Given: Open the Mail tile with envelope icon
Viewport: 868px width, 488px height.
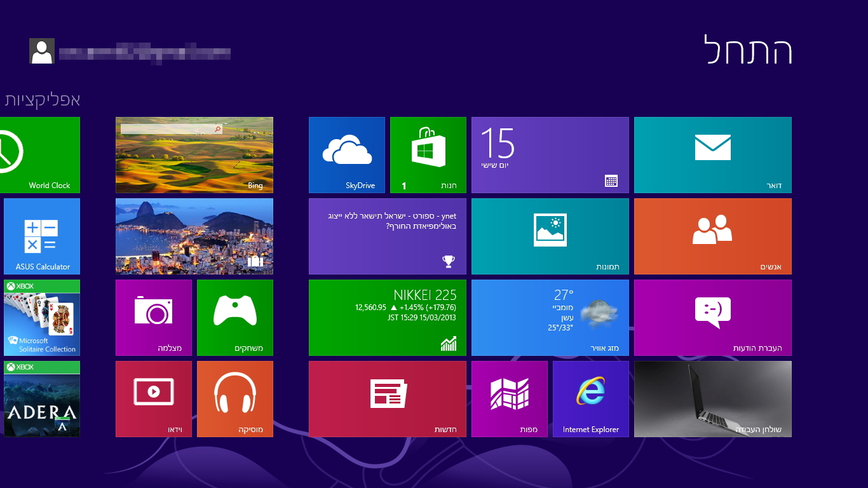Looking at the screenshot, I should pyautogui.click(x=712, y=154).
